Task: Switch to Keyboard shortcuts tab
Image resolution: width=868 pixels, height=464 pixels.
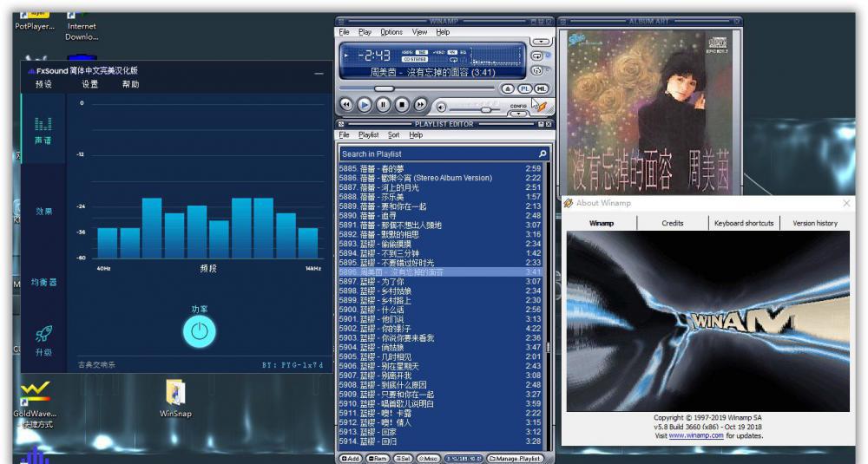Action: (744, 223)
